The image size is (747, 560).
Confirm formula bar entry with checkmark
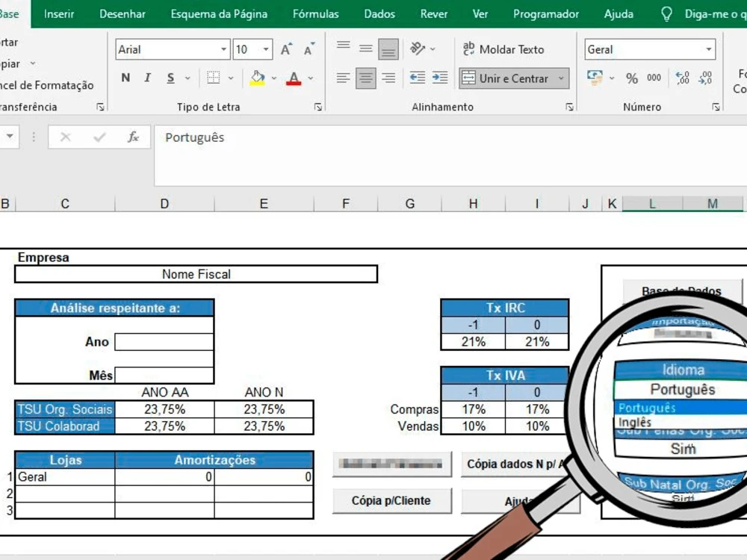(x=99, y=137)
